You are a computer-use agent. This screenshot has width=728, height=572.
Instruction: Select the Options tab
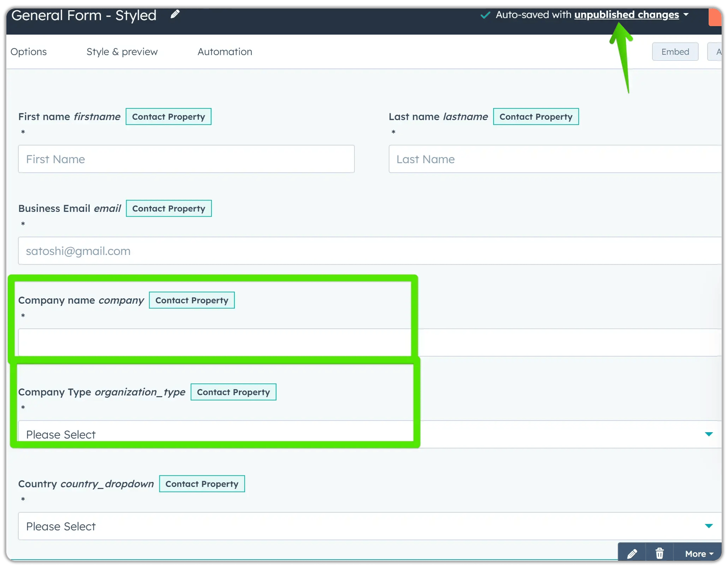[28, 51]
